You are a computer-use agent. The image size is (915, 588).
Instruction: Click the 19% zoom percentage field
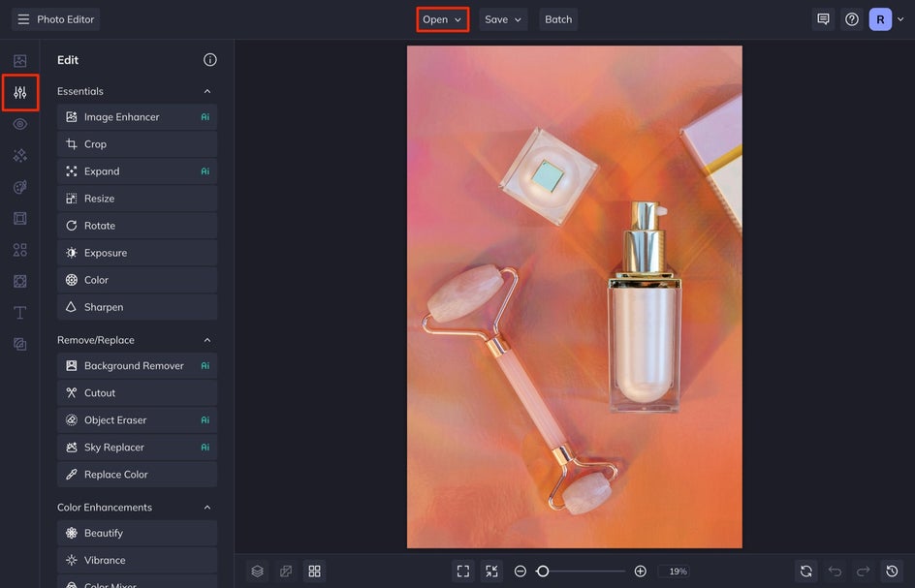click(x=674, y=572)
